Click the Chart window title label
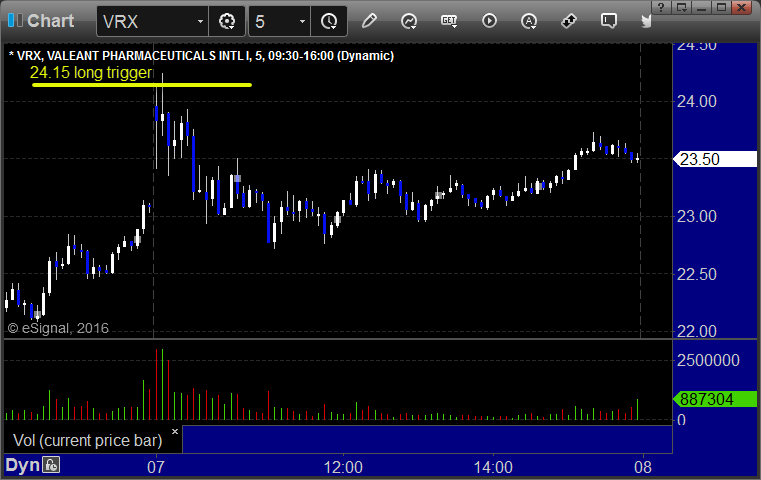The image size is (761, 480). tap(50, 21)
